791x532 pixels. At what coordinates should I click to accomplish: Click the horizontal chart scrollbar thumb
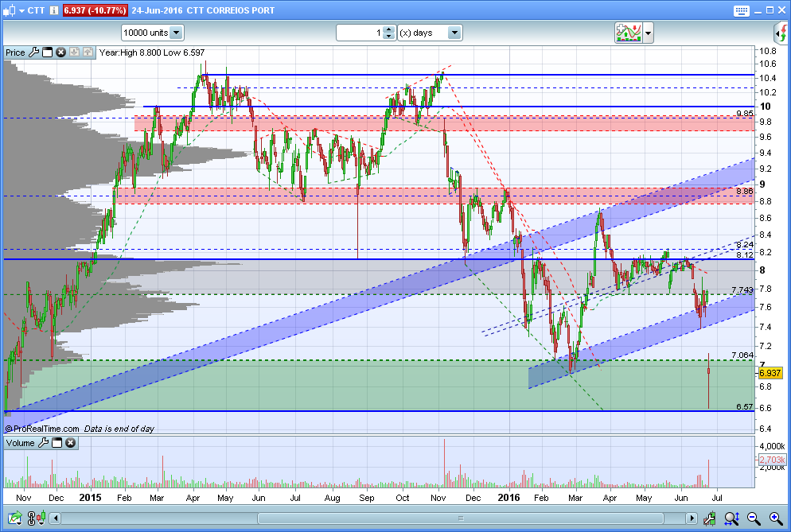(461, 518)
